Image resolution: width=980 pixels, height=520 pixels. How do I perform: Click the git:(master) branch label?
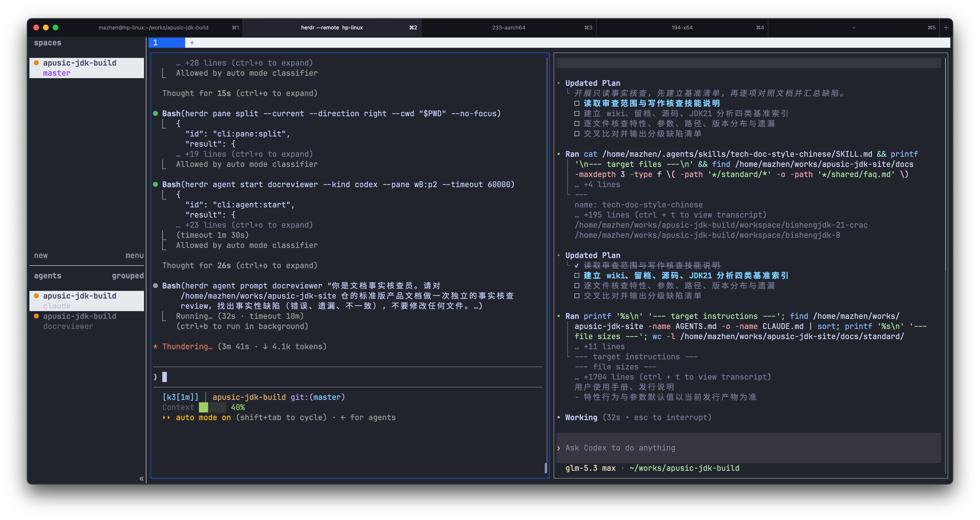click(x=318, y=397)
